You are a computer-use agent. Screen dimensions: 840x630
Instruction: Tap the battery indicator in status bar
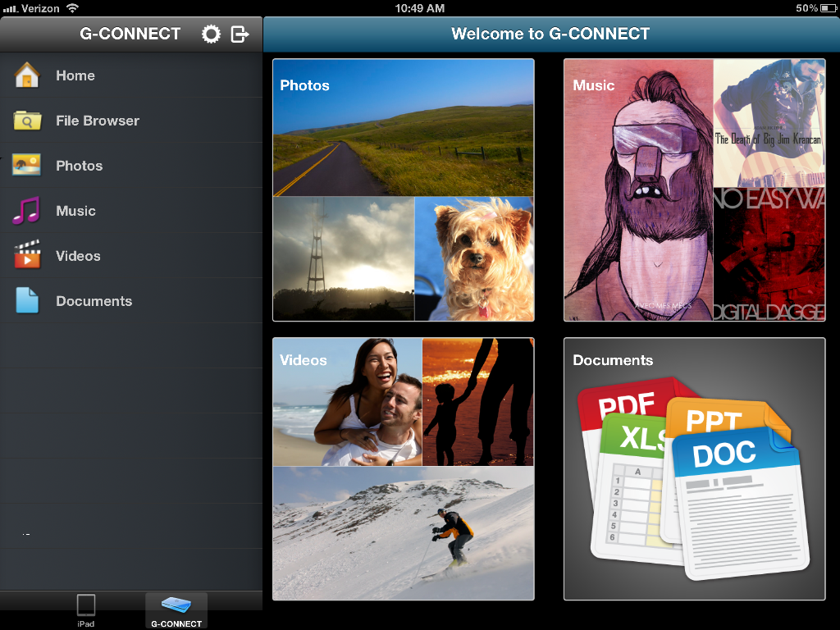click(827, 8)
